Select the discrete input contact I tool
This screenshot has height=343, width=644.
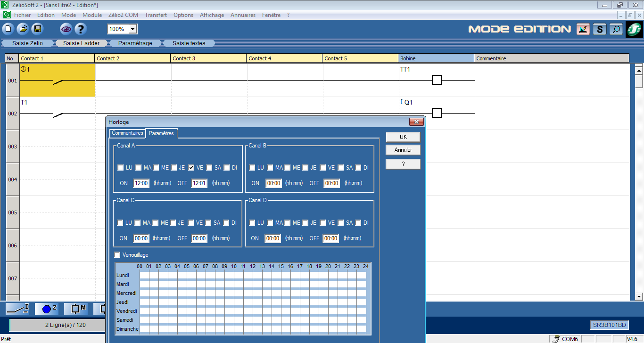point(17,309)
